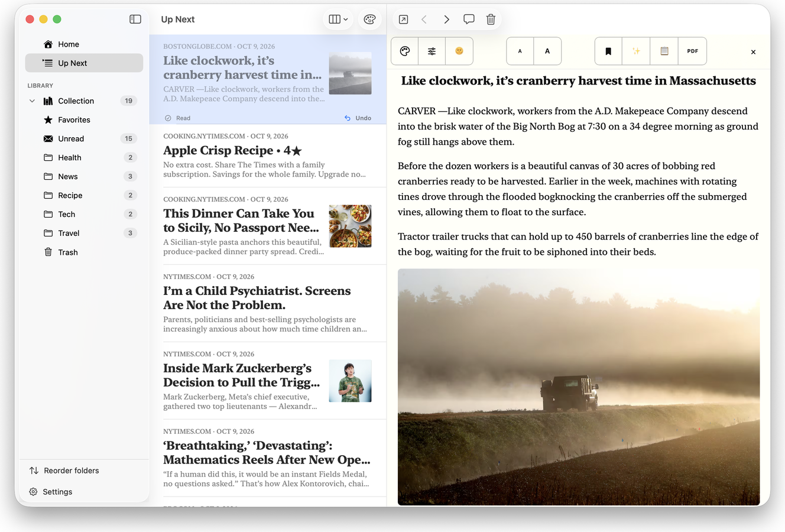This screenshot has height=532, width=785.
Task: Open the reader adjustment sliders
Action: point(432,51)
